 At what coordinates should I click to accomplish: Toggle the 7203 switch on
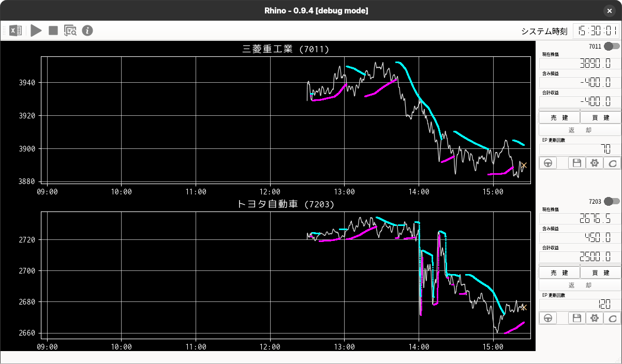click(612, 201)
